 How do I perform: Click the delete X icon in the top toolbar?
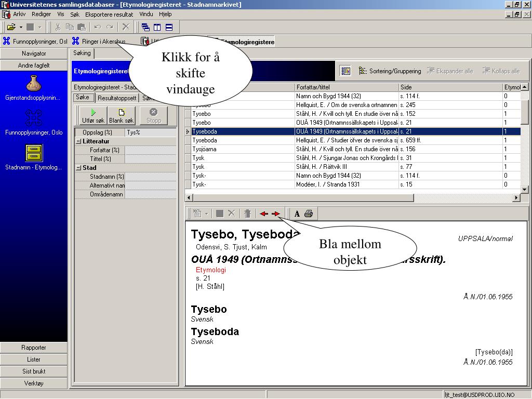click(x=126, y=27)
